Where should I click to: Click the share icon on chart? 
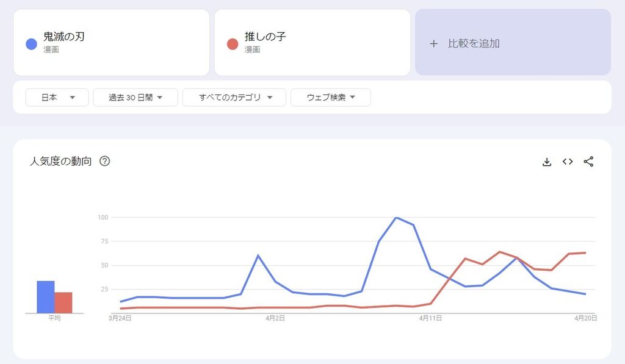(x=588, y=162)
